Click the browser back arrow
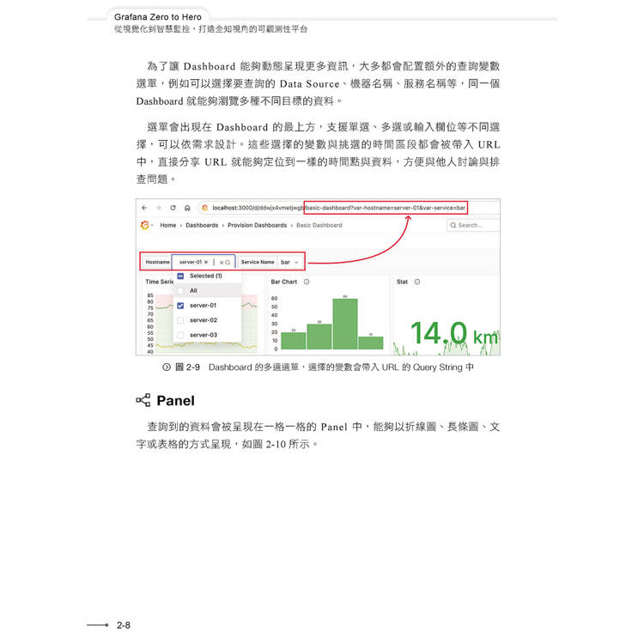The width and height of the screenshot is (644, 644). click(x=144, y=208)
